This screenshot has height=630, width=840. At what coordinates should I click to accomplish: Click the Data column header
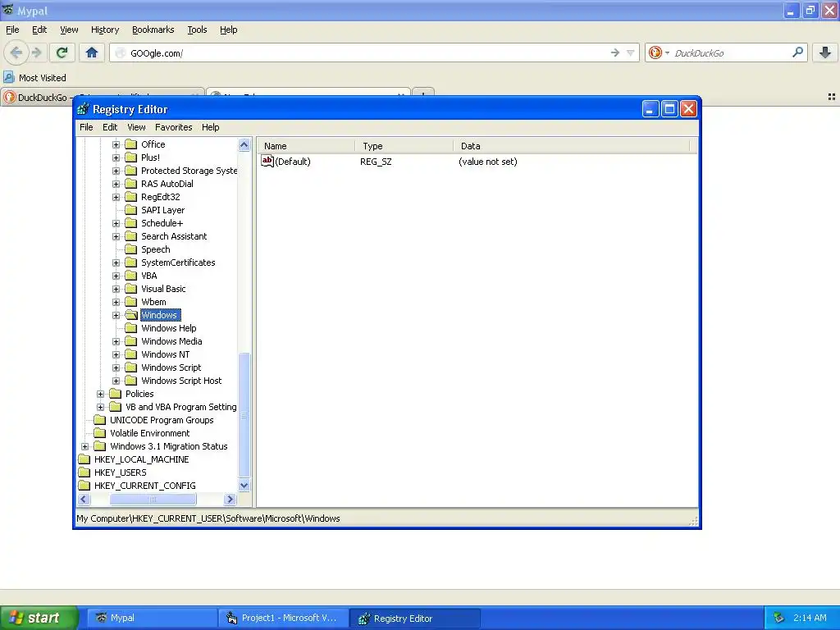click(571, 146)
